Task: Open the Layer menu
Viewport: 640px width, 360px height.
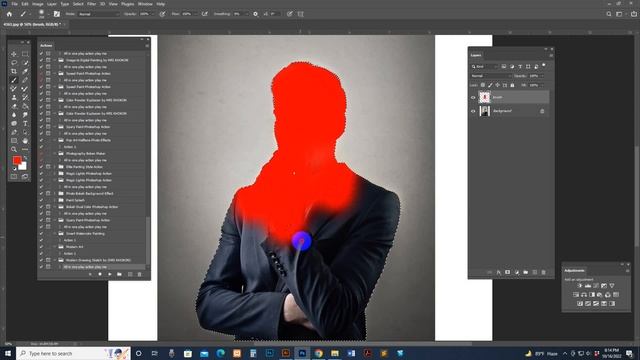Action: tap(52, 4)
